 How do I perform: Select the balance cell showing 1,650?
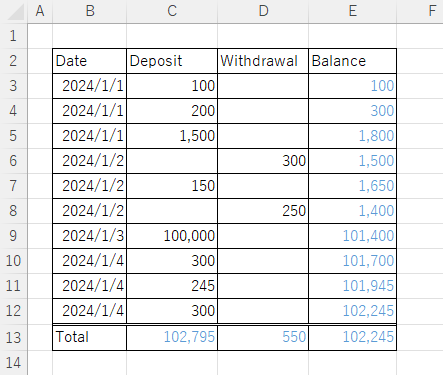click(x=353, y=186)
